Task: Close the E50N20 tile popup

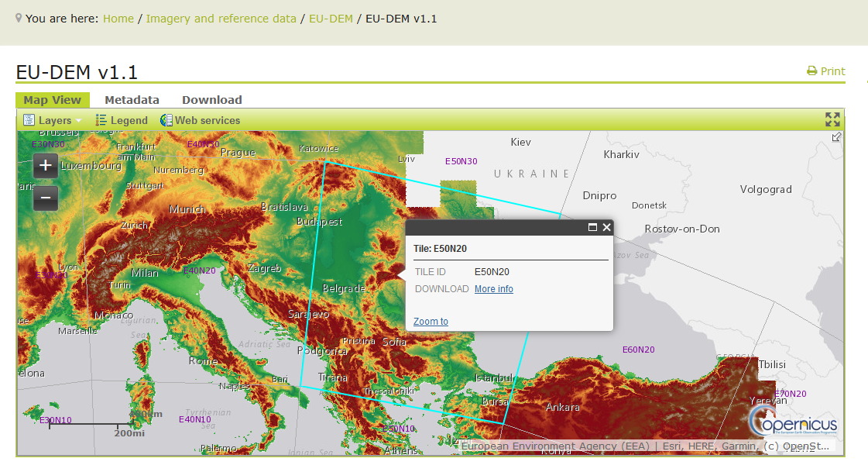Action: pyautogui.click(x=607, y=227)
